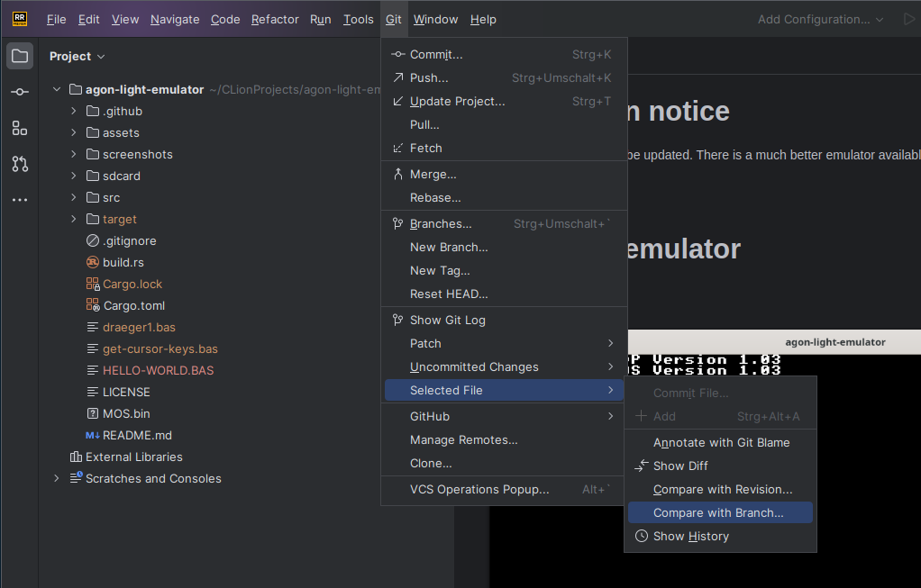The width and height of the screenshot is (921, 588).
Task: Open the Project tool window folder icon
Action: pyautogui.click(x=20, y=56)
